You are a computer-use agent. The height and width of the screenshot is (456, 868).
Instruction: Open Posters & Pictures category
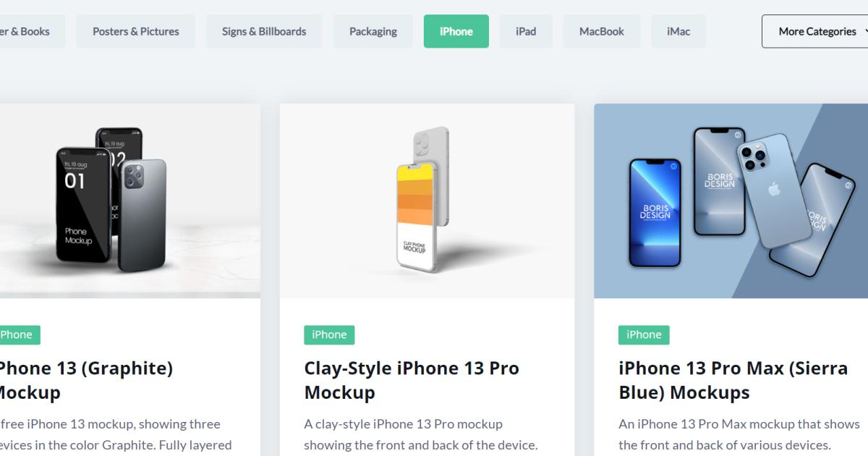point(136,31)
